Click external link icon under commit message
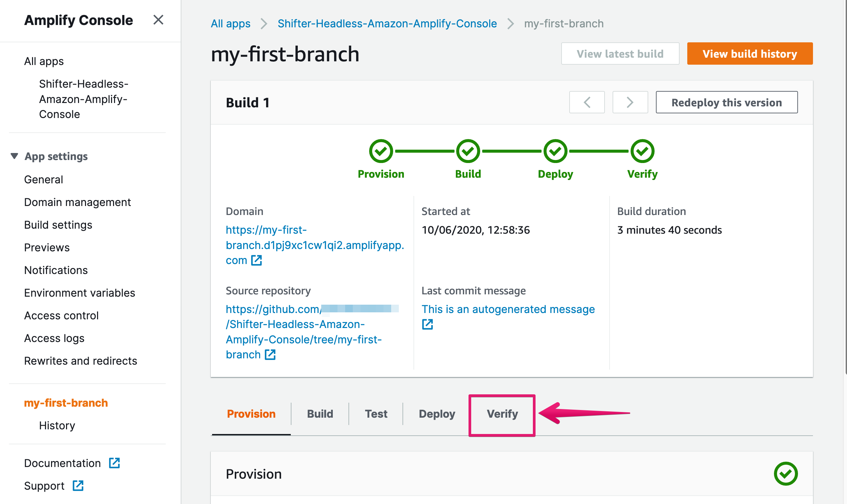847x504 pixels. click(428, 324)
